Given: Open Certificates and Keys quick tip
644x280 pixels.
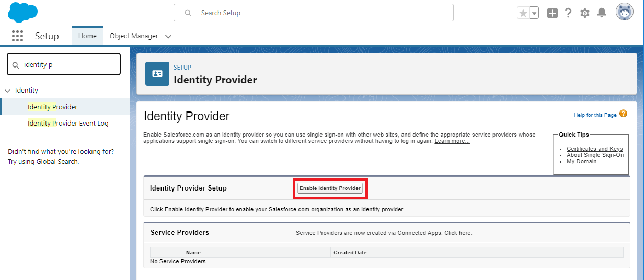Looking at the screenshot, I should coord(595,149).
